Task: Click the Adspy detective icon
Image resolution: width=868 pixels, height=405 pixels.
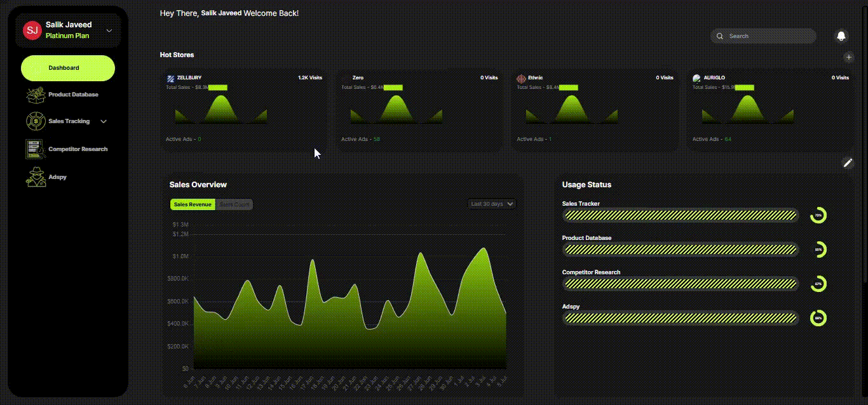Action: (x=36, y=177)
